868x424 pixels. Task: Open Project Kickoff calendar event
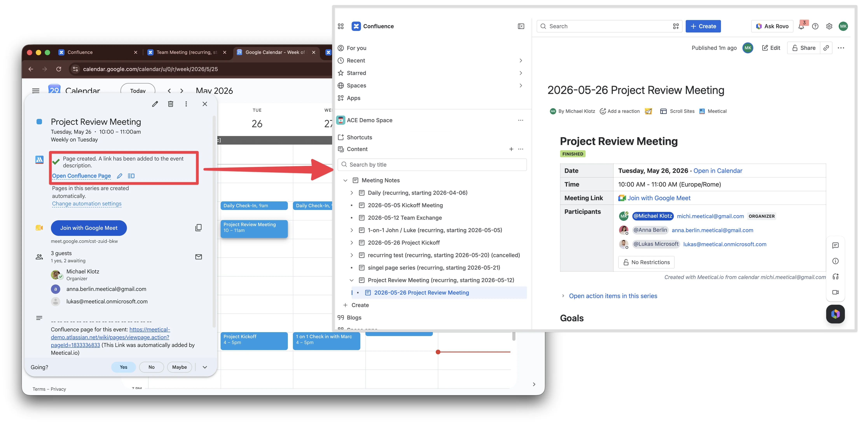[x=254, y=341]
